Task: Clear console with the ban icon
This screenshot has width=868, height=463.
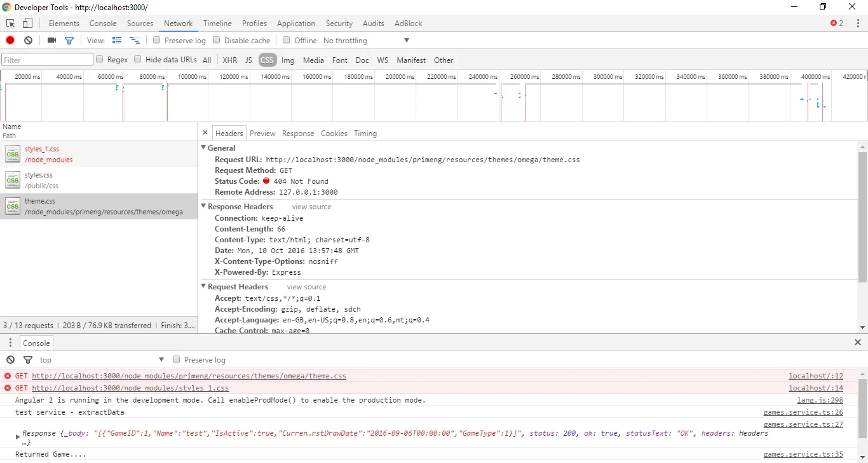Action: (x=10, y=360)
